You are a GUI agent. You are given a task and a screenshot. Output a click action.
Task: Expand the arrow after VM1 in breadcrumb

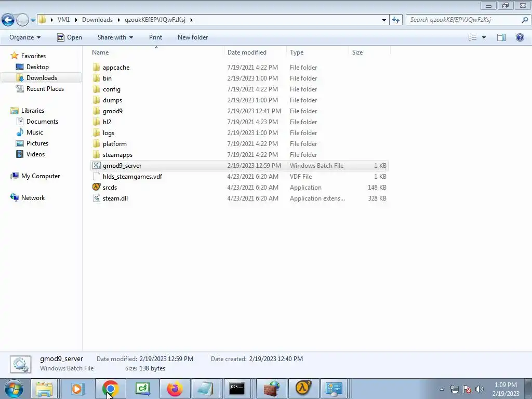(x=76, y=20)
